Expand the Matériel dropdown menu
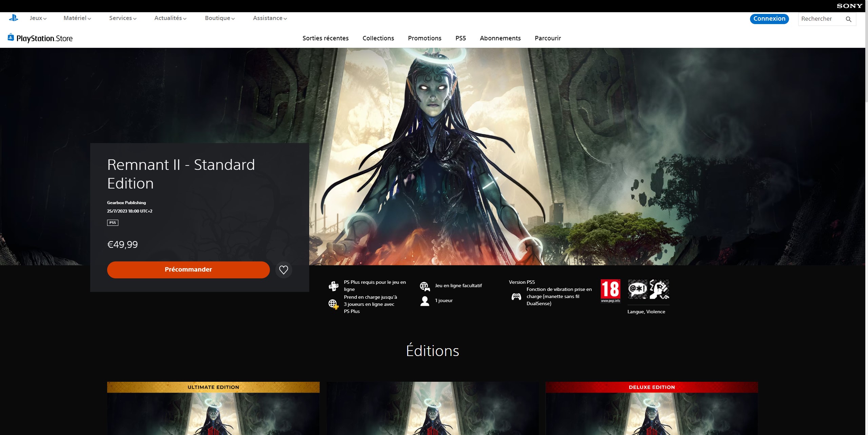The width and height of the screenshot is (868, 435). [77, 18]
